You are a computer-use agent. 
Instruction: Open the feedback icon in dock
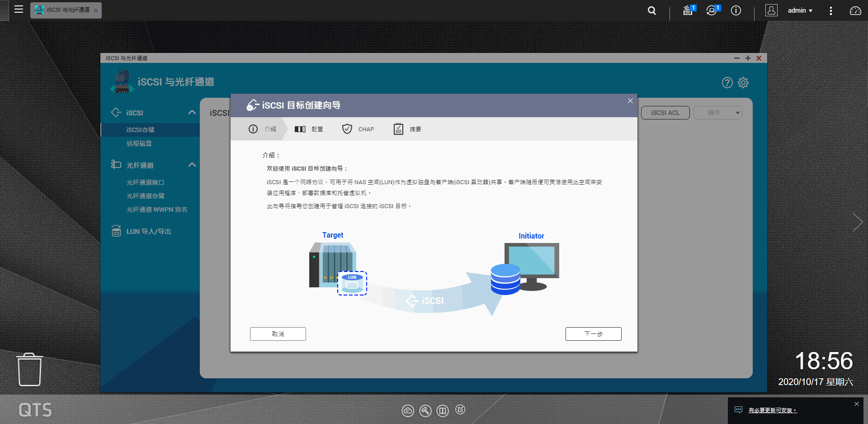point(460,410)
